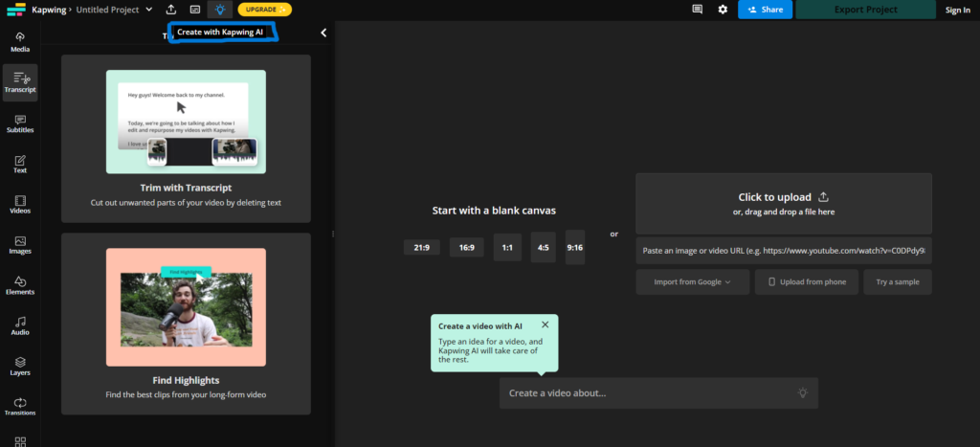Click the lightbulb Kapwing AI icon
This screenshot has width=980, height=447.
pyautogui.click(x=220, y=10)
